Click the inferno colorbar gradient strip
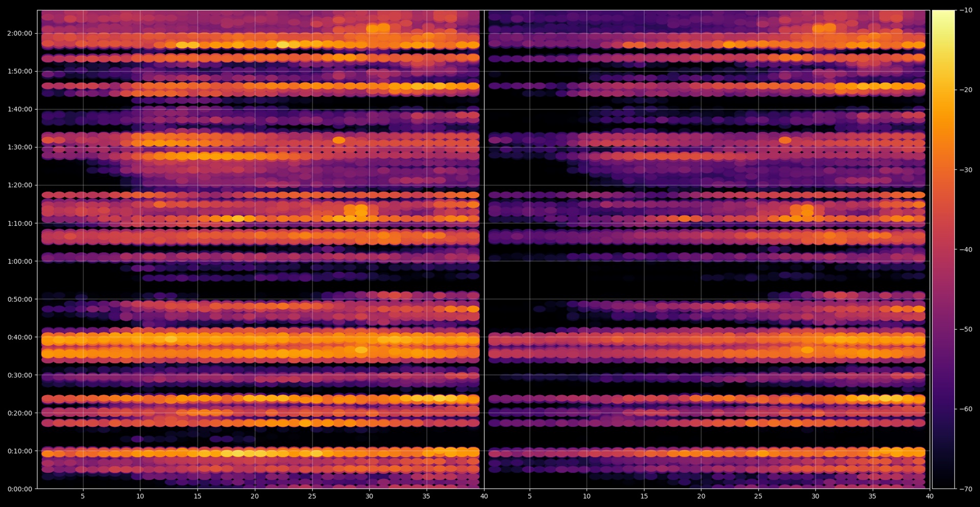 click(x=943, y=250)
